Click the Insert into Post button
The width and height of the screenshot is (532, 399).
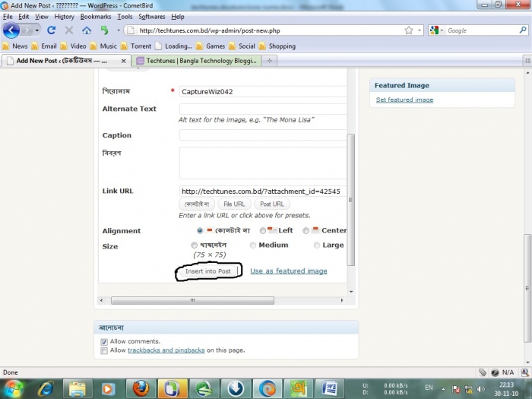pyautogui.click(x=208, y=271)
